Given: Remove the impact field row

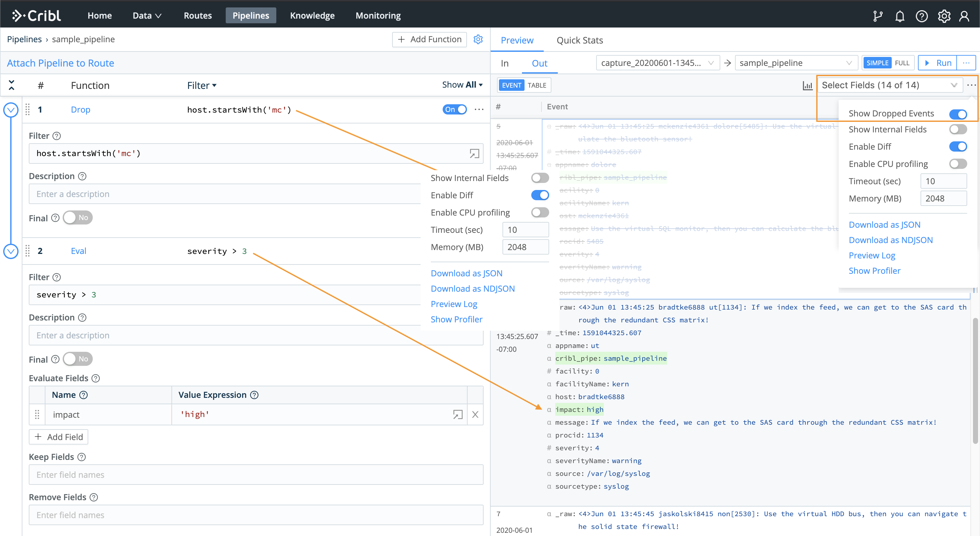Looking at the screenshot, I should point(475,414).
